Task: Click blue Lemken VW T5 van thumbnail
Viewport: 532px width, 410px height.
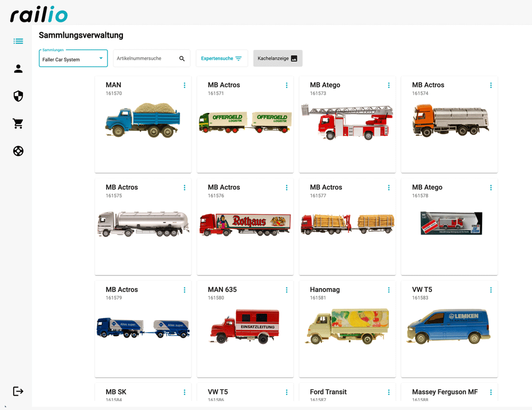Action: (449, 326)
